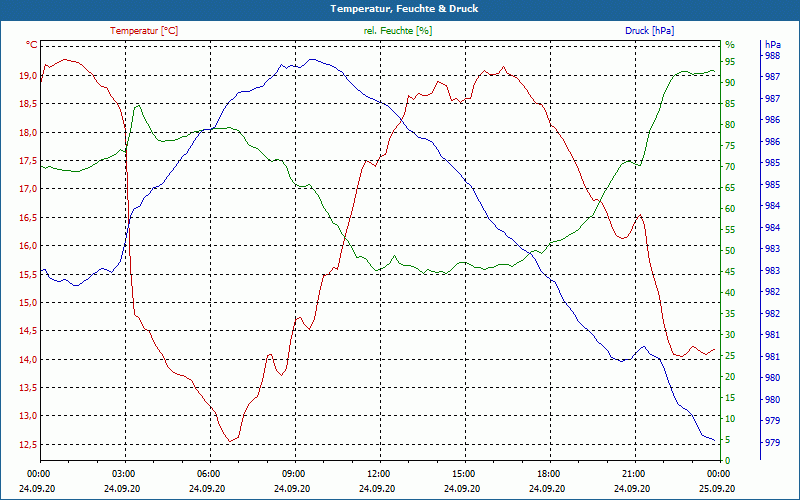
Task: Click the "13,0" temperature axis value
Action: coord(28,416)
